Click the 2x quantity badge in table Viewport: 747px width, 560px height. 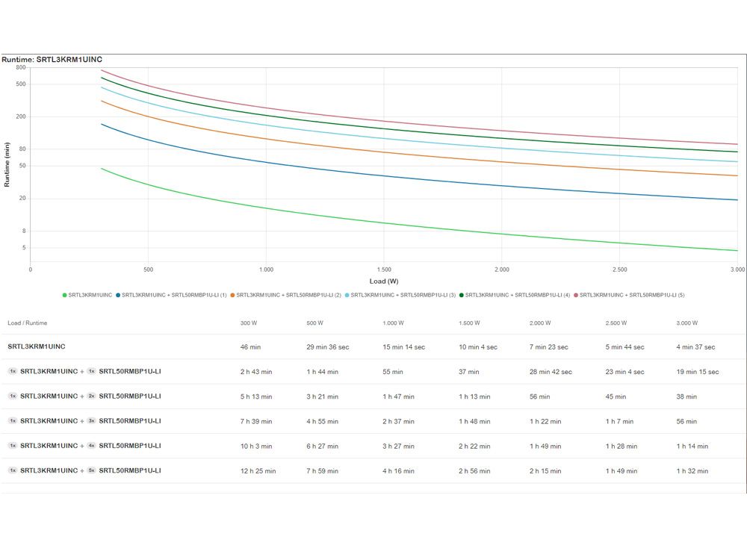click(x=91, y=396)
